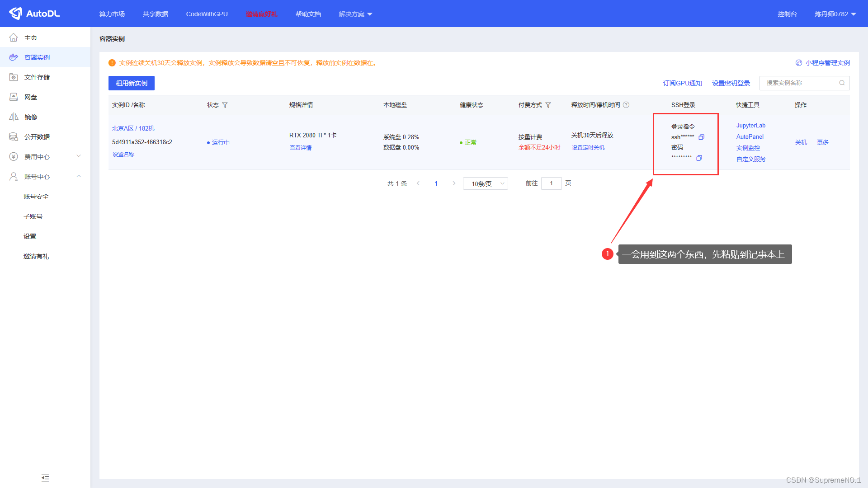Open the 10条/页 page size dropdown
Screen dimensions: 868x488
point(486,183)
